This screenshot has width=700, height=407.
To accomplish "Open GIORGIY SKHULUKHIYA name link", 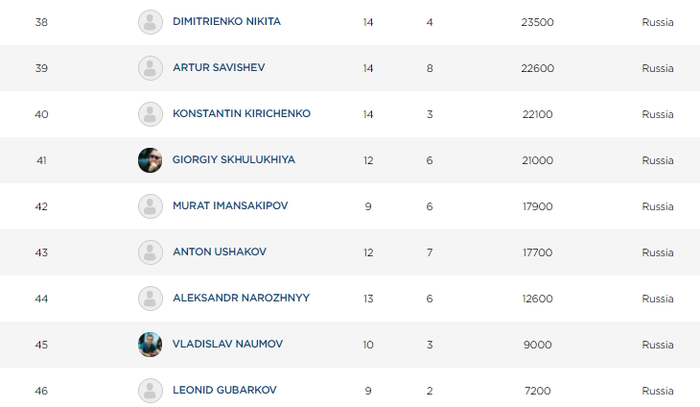I will (x=233, y=160).
